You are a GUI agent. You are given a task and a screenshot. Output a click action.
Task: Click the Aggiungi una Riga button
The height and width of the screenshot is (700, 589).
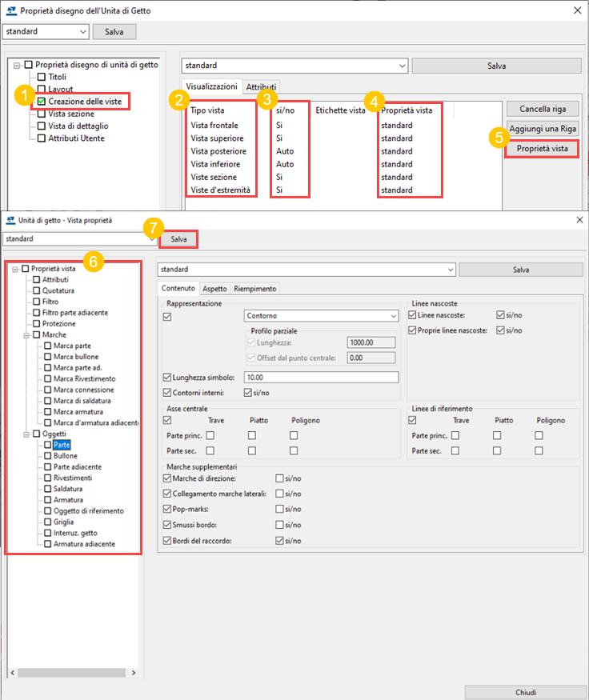(x=543, y=129)
